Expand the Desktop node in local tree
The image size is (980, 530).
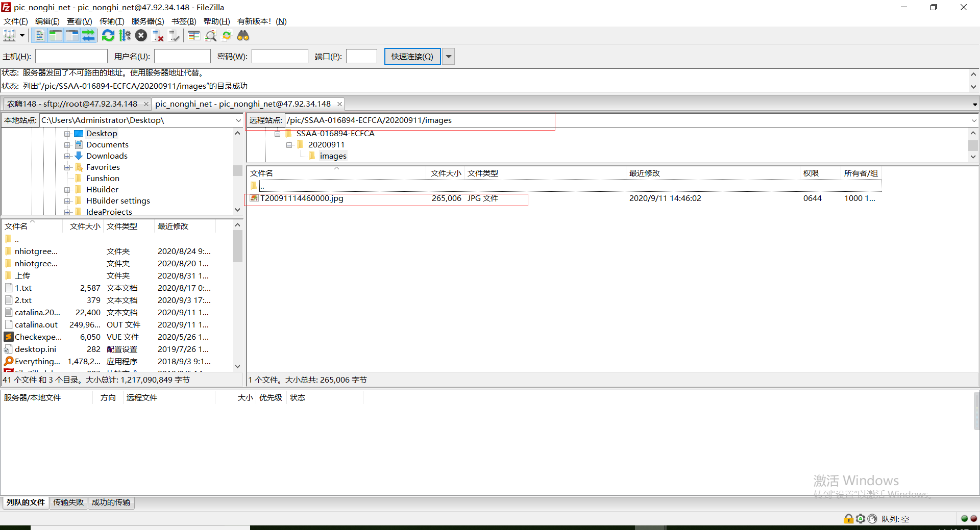tap(67, 134)
